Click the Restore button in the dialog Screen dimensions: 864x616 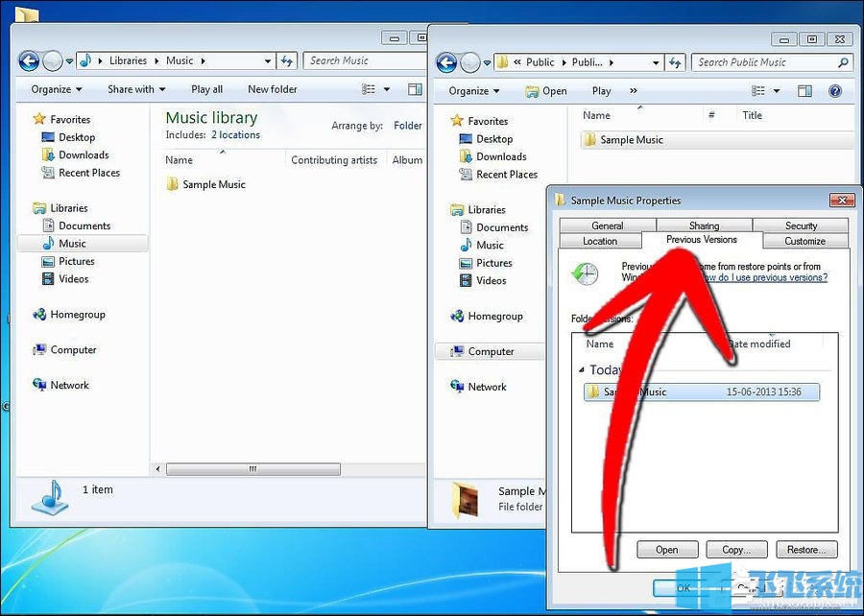(806, 549)
